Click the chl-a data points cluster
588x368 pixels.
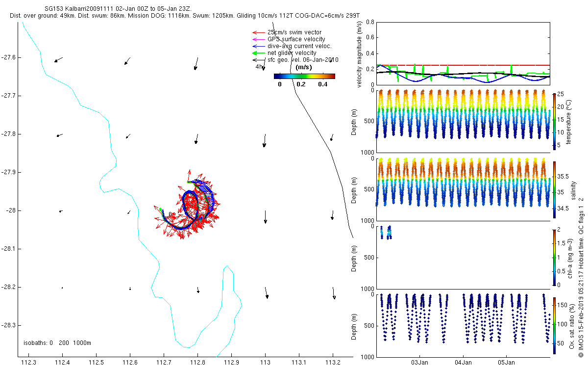[x=386, y=233]
